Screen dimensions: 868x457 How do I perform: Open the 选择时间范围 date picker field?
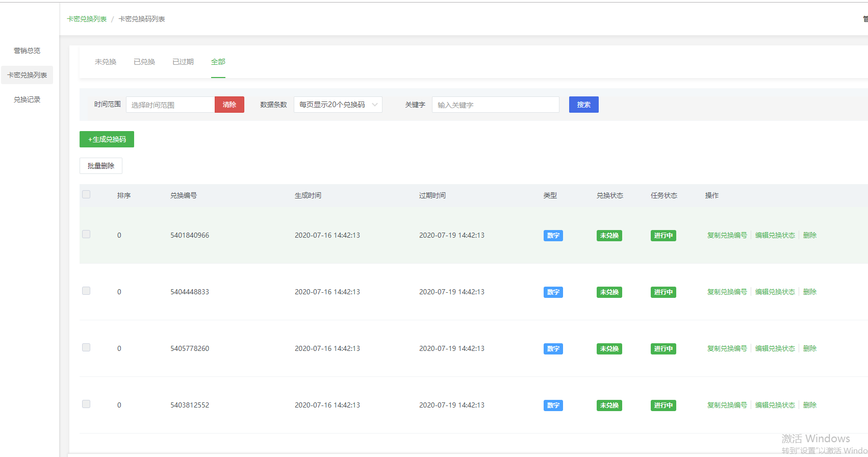[170, 105]
